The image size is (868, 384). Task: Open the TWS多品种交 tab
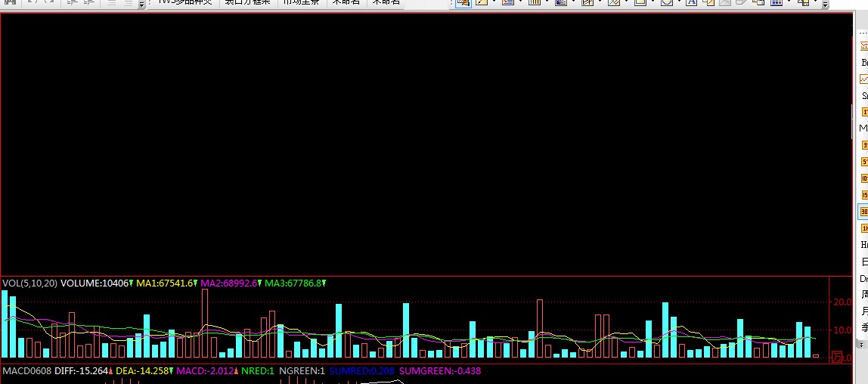coord(185,2)
